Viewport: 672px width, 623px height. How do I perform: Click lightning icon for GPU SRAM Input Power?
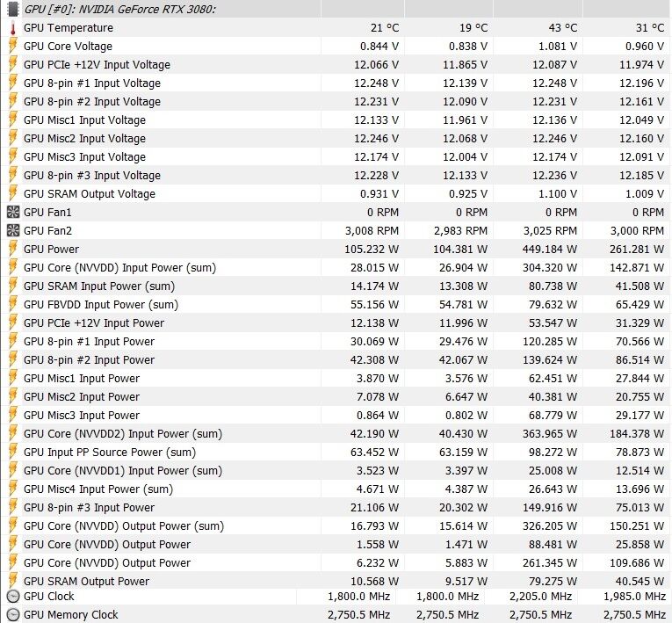tap(13, 286)
